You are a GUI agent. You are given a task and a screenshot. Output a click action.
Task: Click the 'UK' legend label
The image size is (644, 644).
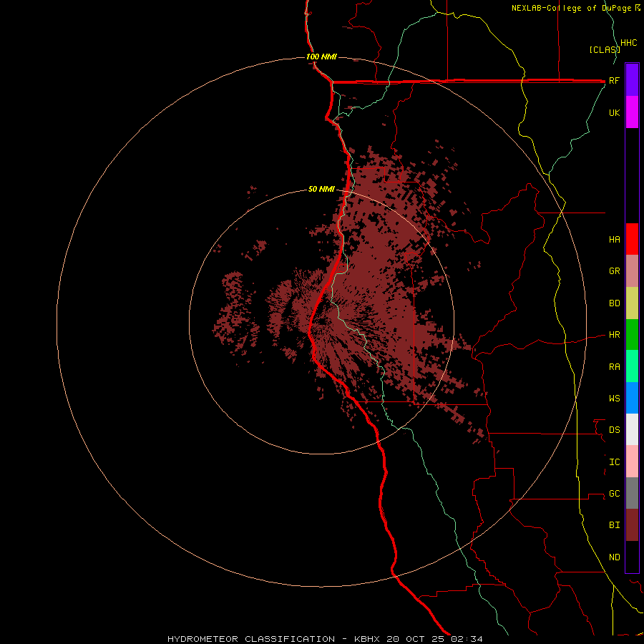(614, 112)
